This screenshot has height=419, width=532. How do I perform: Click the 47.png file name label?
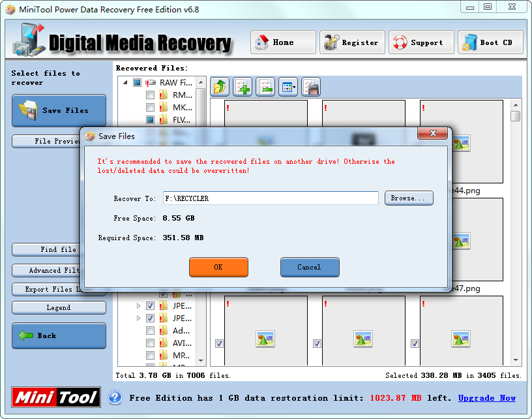click(x=467, y=288)
